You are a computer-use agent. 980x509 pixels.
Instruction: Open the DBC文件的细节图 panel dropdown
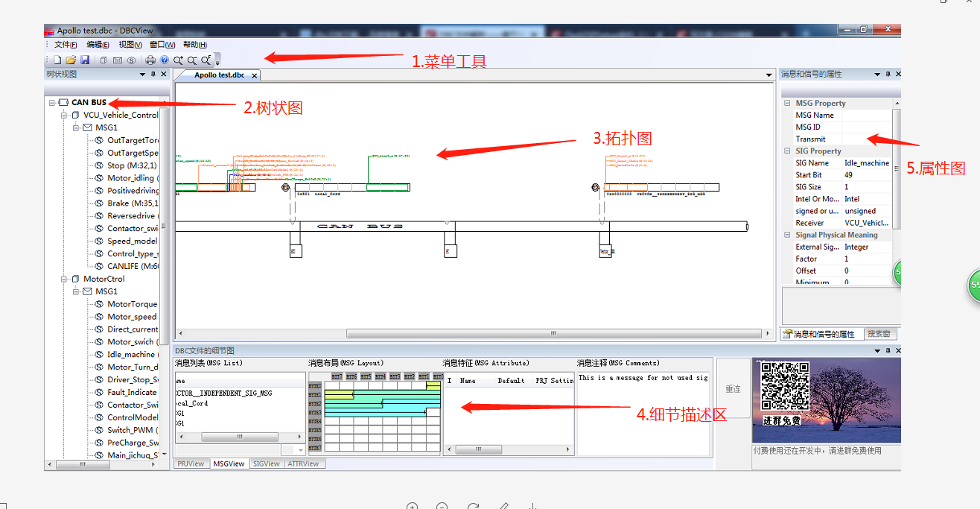point(876,350)
